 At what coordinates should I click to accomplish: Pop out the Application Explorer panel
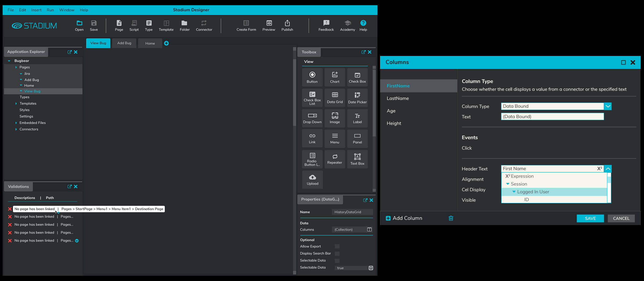[70, 52]
